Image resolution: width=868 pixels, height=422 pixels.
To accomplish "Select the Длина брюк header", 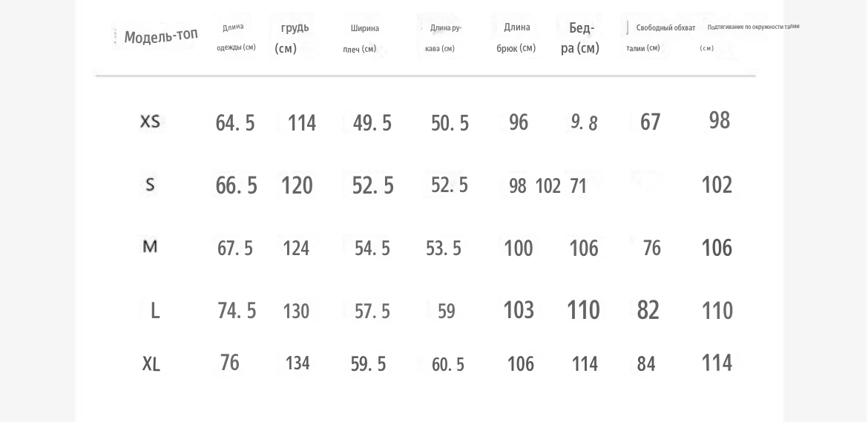I will [x=516, y=38].
